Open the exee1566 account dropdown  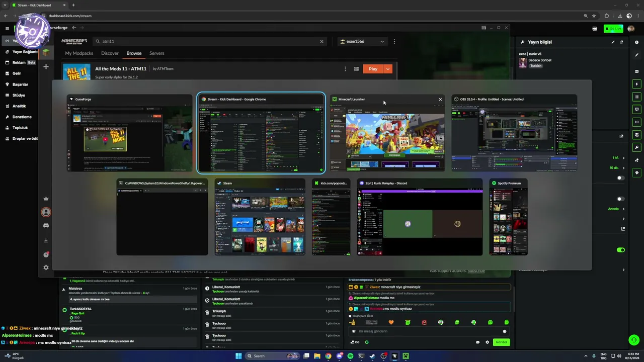pyautogui.click(x=362, y=41)
